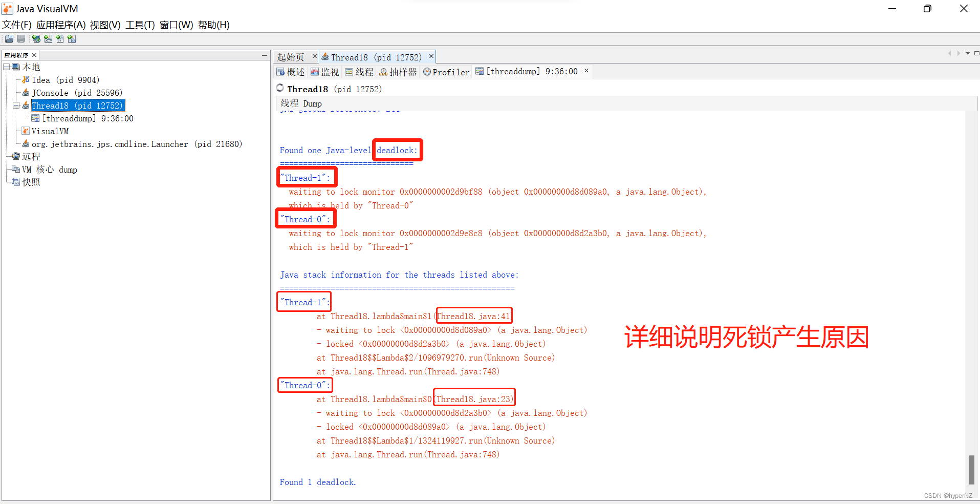This screenshot has width=980, height=504.
Task: Click the VisualVM icon in the tree
Action: pyautogui.click(x=26, y=131)
